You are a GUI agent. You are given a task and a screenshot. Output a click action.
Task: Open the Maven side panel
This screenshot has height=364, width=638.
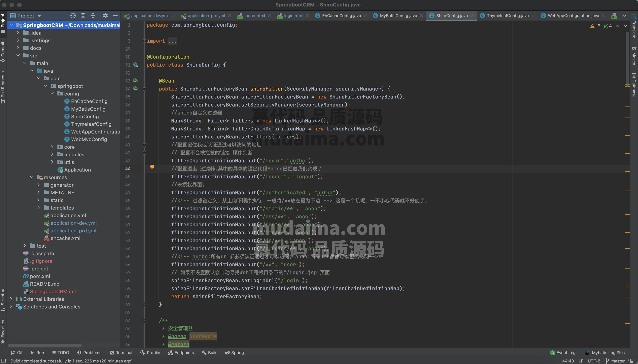point(634,56)
